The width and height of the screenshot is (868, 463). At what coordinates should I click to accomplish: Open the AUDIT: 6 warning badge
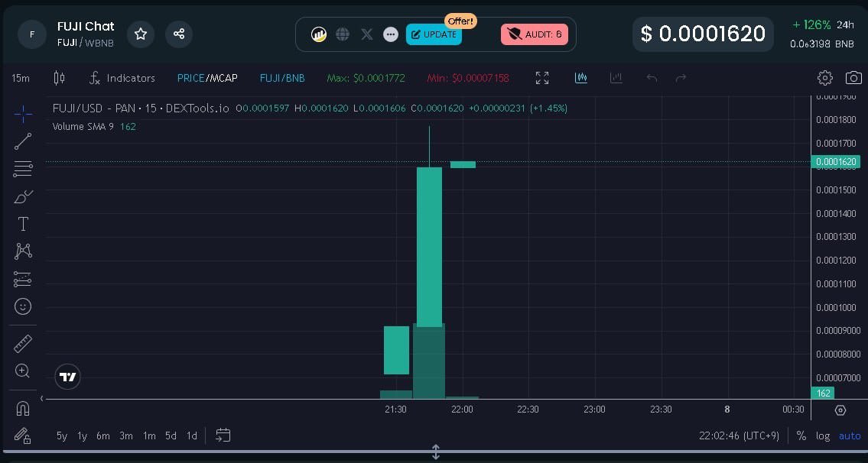pos(535,34)
